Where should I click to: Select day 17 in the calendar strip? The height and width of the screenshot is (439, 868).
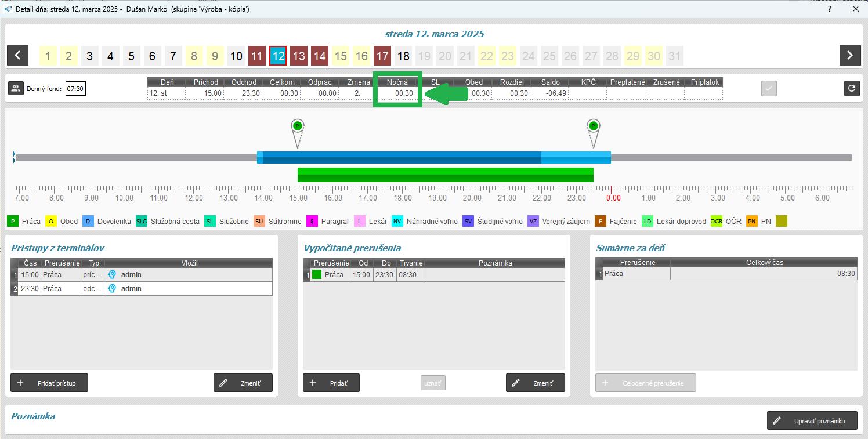point(382,56)
